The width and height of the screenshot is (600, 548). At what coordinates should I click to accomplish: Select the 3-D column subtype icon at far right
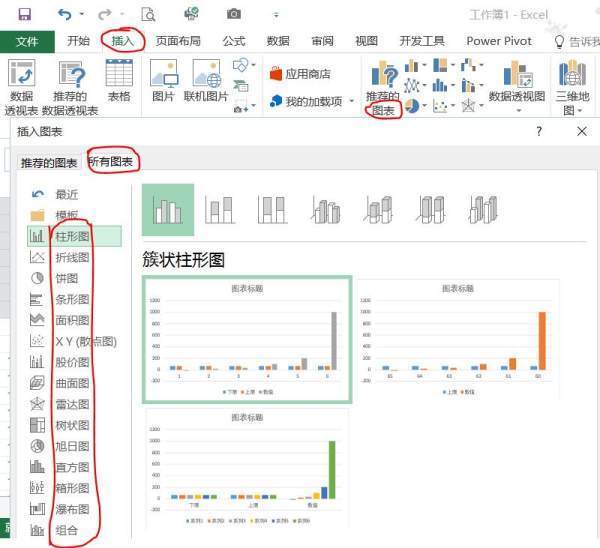coord(484,209)
